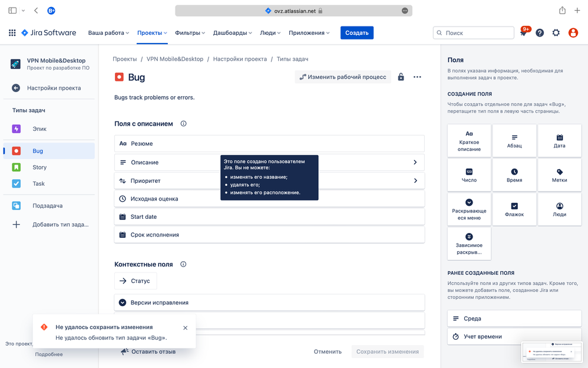Click the Safari address bar ovz.atlassian.net
This screenshot has width=588, height=368.
pos(293,11)
